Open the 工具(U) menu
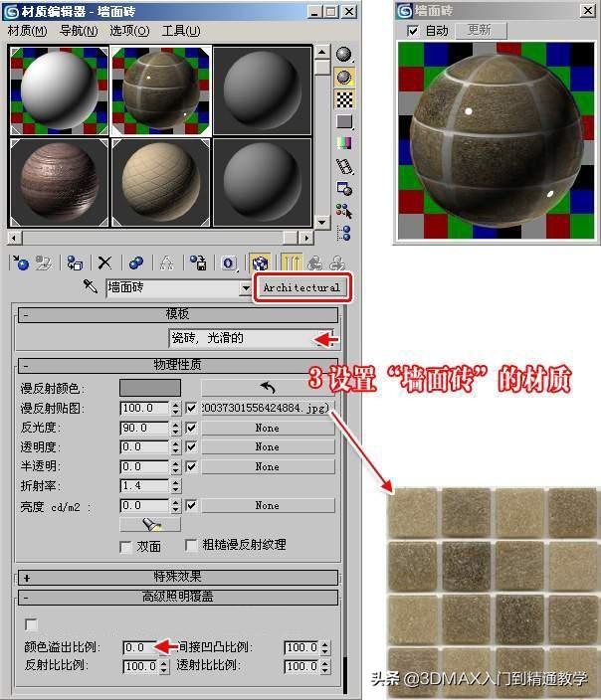Viewport: 601px width, 700px height. [x=180, y=31]
